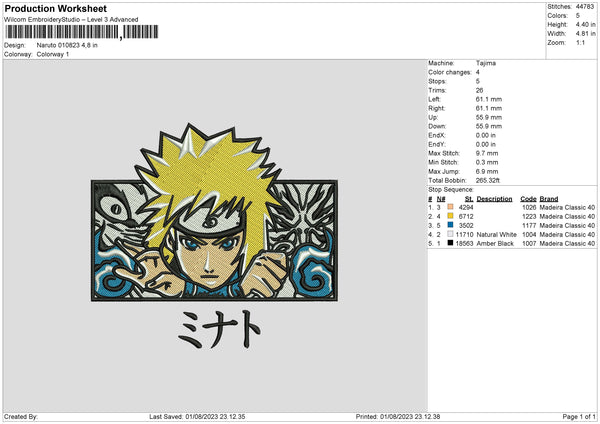This screenshot has width=600, height=424.
Task: Click the "N#" column header
Action: point(441,199)
